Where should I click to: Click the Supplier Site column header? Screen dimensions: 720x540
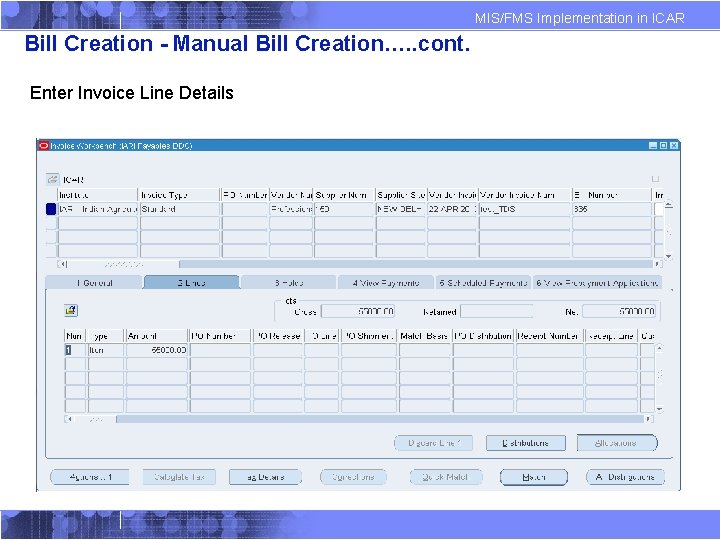coord(401,195)
